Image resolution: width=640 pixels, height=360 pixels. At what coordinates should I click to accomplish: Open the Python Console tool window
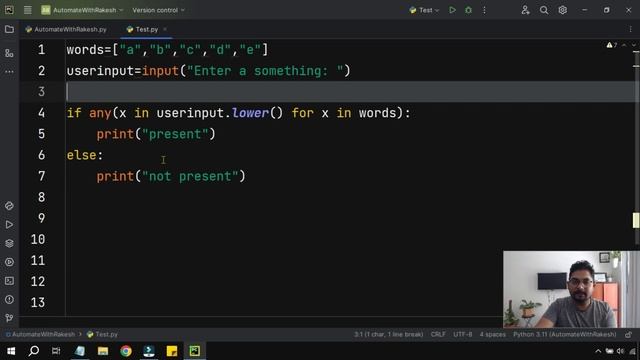coord(9,206)
